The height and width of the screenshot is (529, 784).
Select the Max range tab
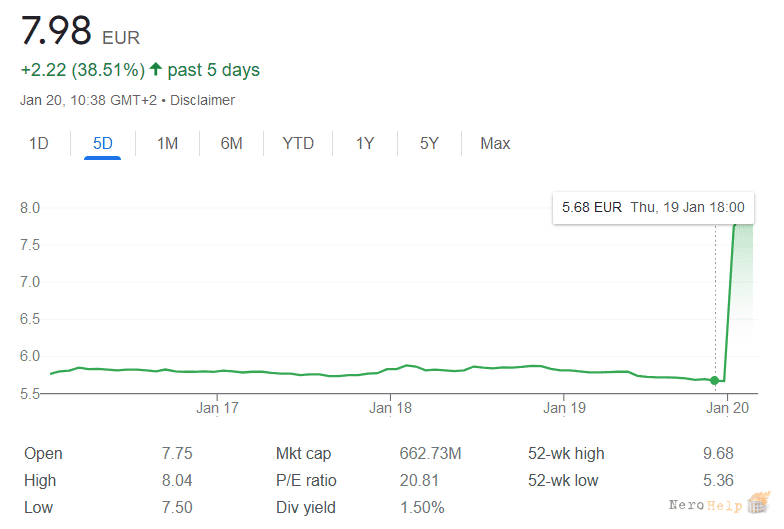pos(495,144)
